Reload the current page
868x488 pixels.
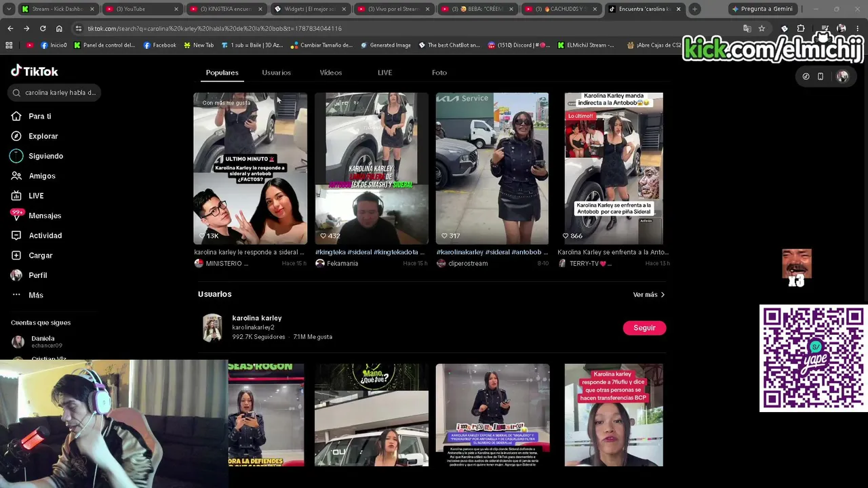[43, 28]
